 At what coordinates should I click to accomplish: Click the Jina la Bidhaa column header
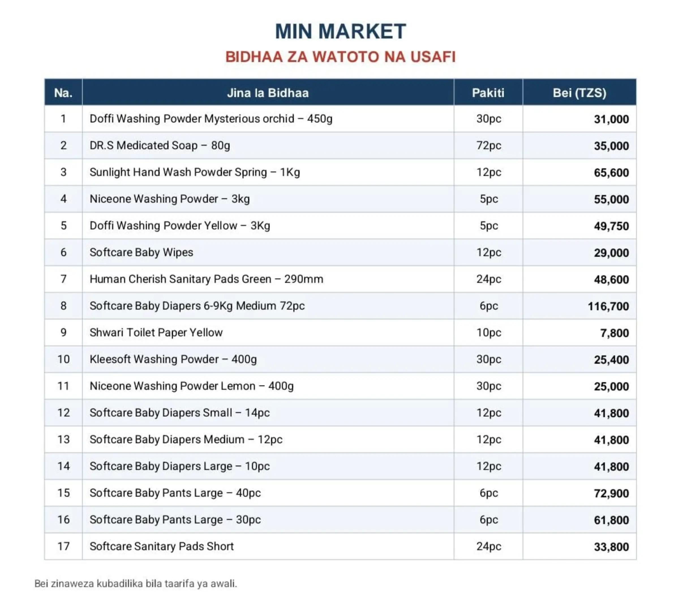point(268,93)
